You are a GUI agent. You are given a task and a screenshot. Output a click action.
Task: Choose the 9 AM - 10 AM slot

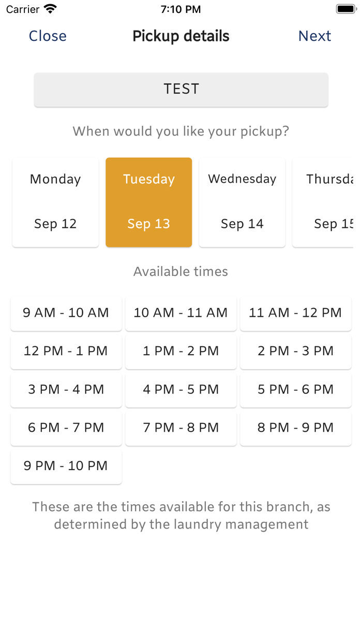point(66,313)
